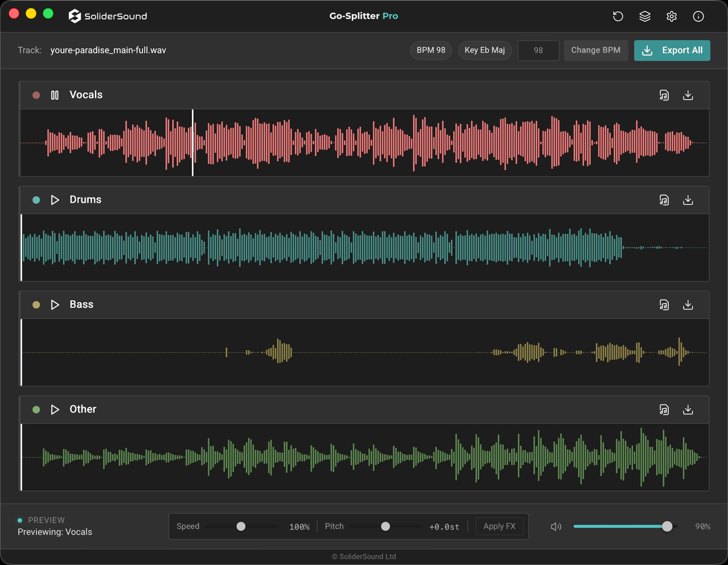Show app info via the info icon

[698, 16]
